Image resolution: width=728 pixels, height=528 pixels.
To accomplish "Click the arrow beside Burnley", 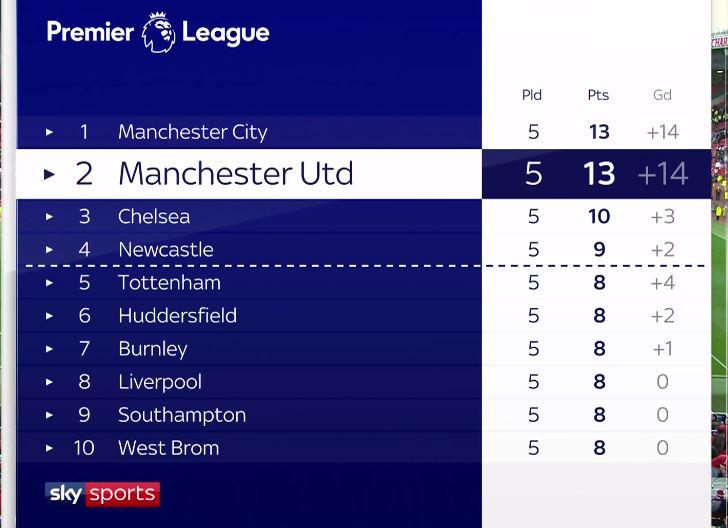I will coord(49,349).
